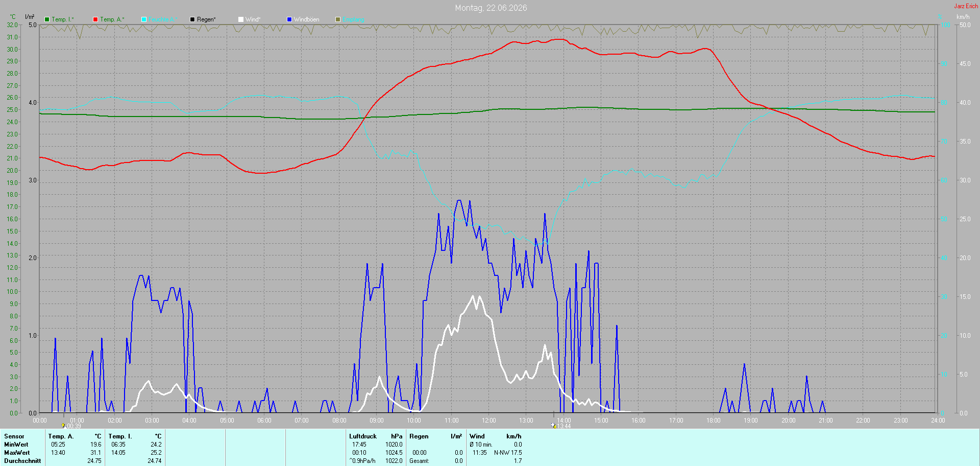
Task: Click the Temp. I. average value 24.74
Action: click(x=155, y=461)
